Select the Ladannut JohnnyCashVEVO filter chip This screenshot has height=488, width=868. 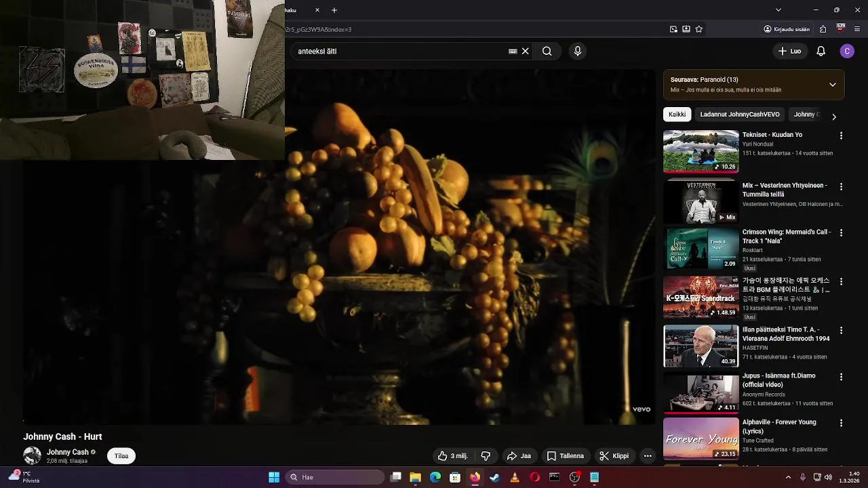point(740,115)
